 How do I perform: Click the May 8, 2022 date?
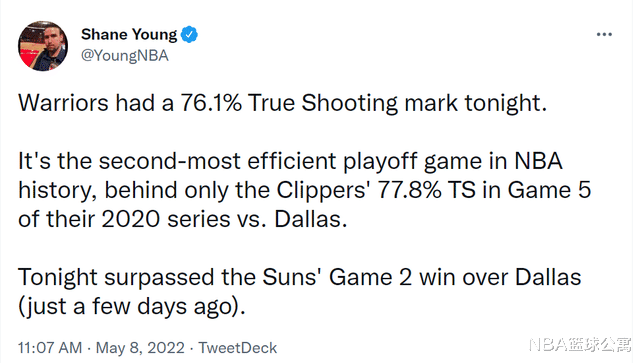click(140, 348)
